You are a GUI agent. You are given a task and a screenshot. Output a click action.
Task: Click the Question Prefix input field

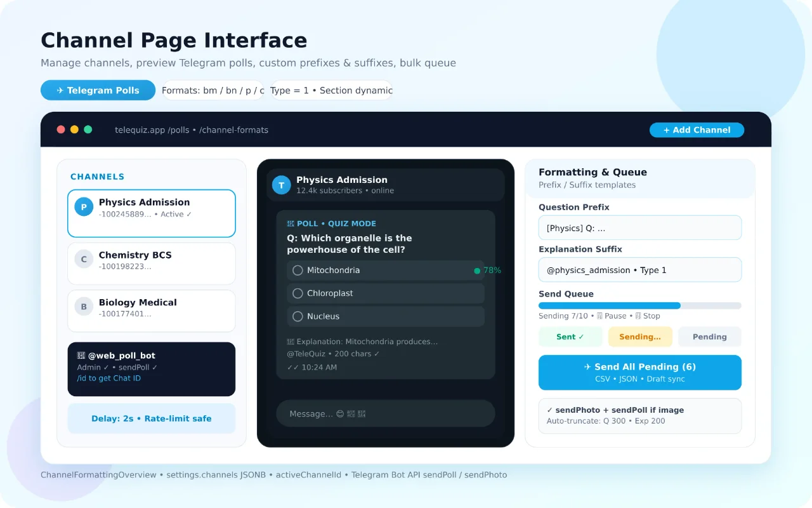639,228
